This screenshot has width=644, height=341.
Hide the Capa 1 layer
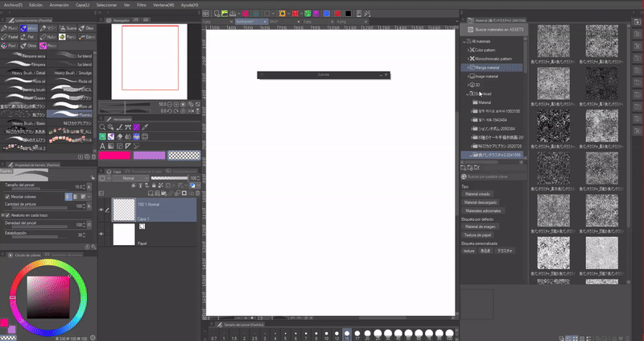click(102, 210)
